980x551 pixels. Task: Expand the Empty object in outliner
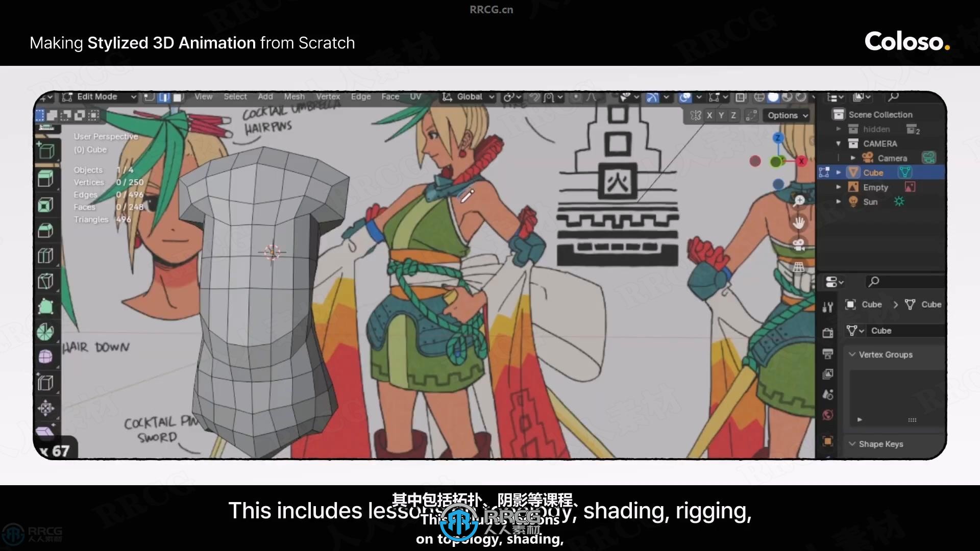coord(839,187)
